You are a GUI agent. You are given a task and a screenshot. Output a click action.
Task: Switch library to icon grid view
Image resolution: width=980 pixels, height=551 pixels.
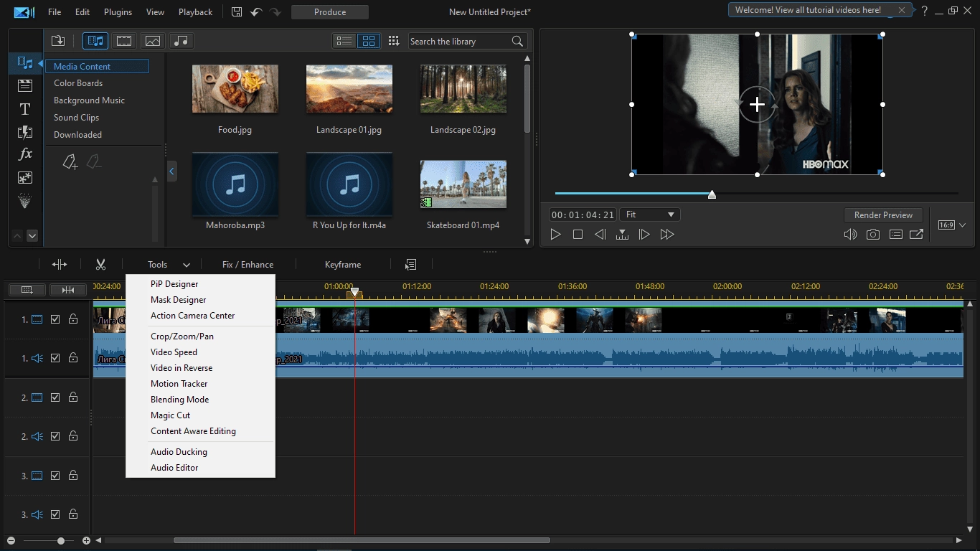coord(368,41)
